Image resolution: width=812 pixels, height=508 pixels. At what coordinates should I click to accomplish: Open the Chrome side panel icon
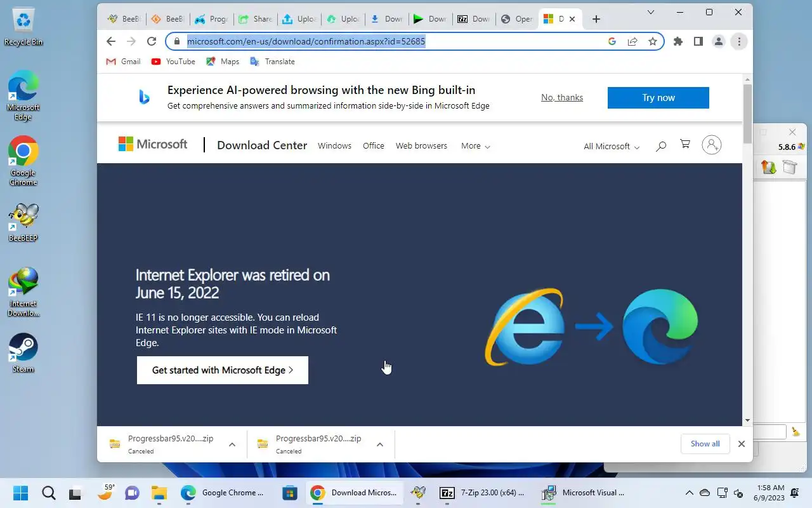click(x=698, y=41)
